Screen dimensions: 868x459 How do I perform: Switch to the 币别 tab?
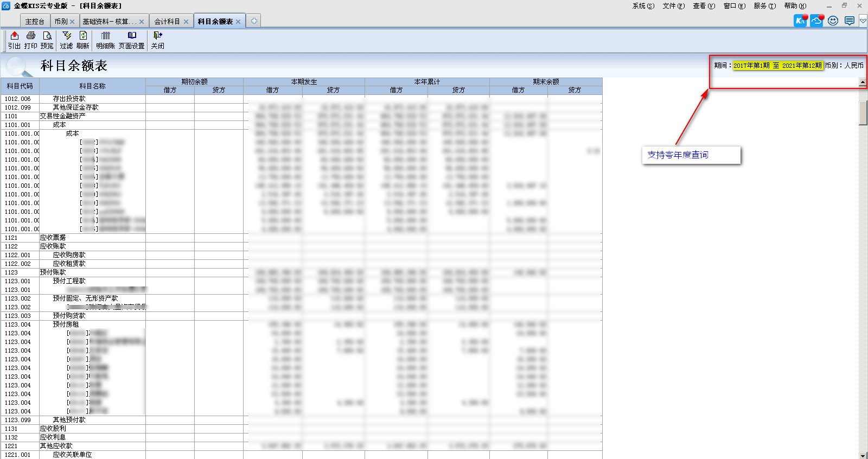[x=61, y=22]
